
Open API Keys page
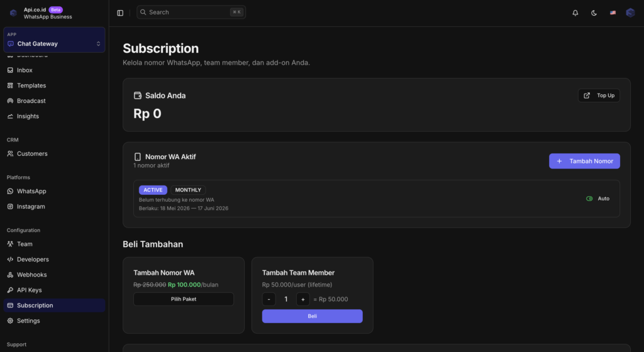click(x=54, y=290)
